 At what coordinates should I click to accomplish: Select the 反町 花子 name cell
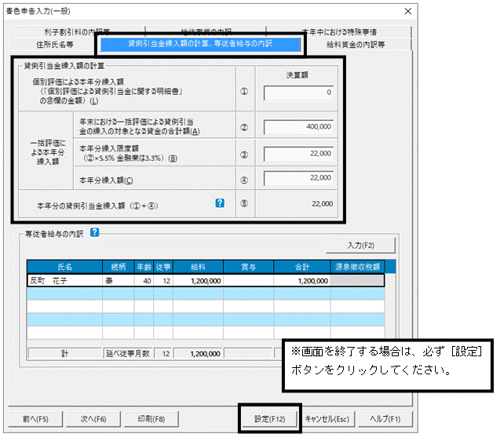(x=65, y=281)
